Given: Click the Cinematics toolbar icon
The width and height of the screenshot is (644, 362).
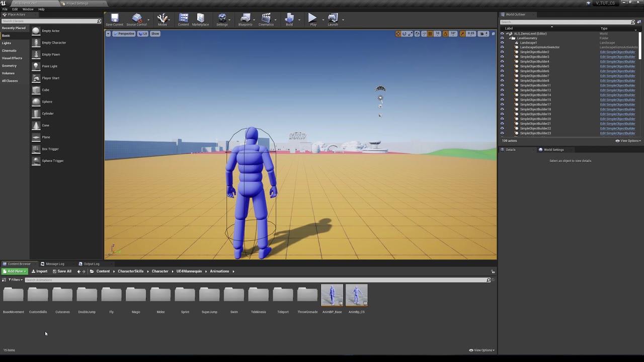Looking at the screenshot, I should pos(266,20).
